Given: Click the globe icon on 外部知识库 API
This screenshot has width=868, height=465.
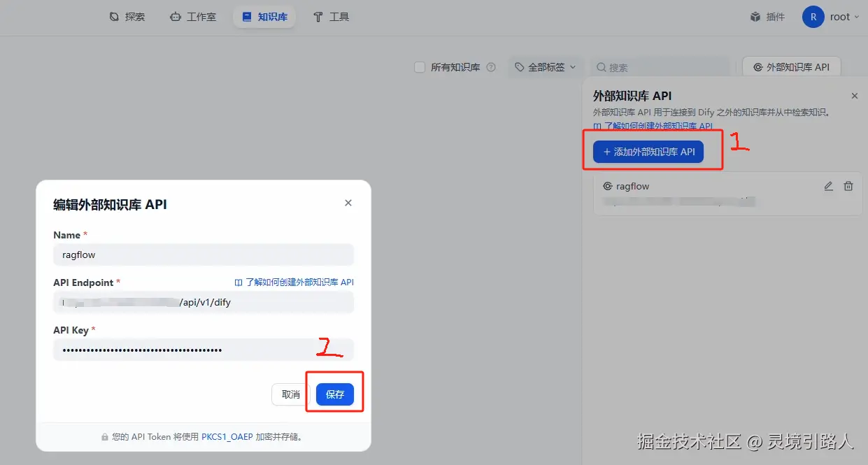Looking at the screenshot, I should pos(757,66).
